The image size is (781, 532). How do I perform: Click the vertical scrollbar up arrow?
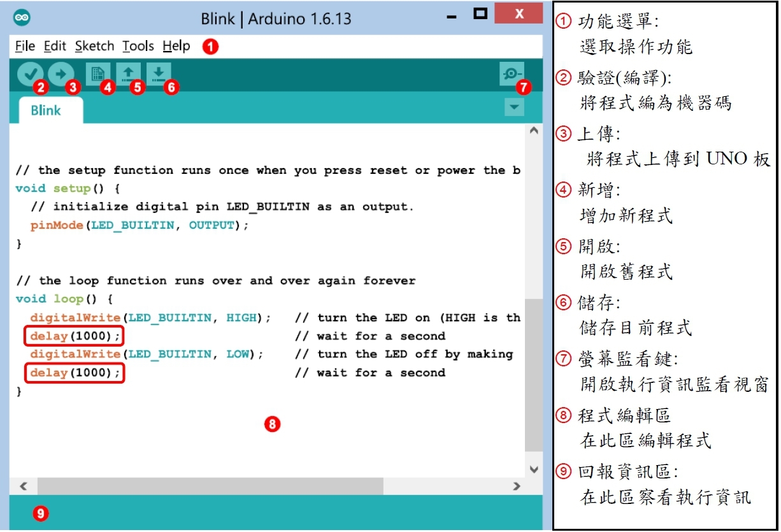[x=534, y=131]
